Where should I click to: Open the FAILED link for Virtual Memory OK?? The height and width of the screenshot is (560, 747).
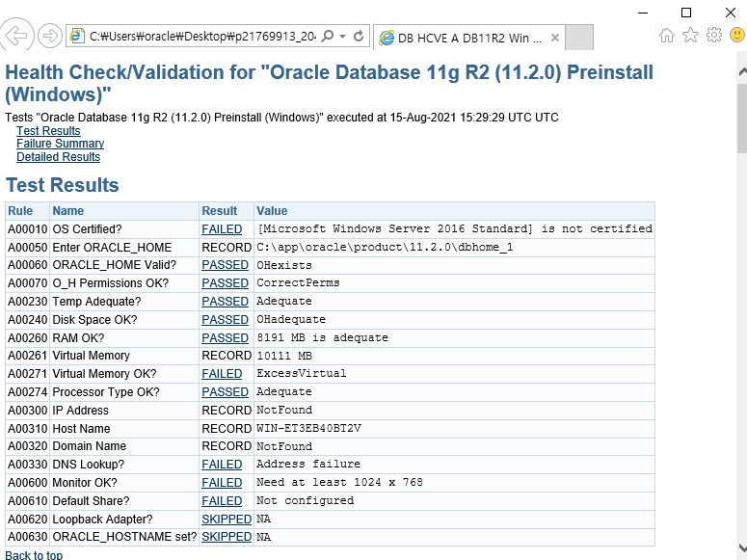pyautogui.click(x=222, y=374)
